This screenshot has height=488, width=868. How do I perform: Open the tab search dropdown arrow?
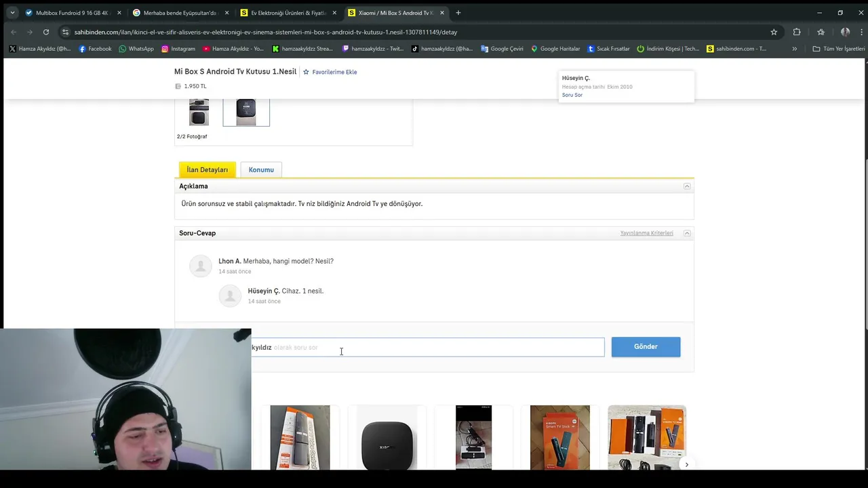(x=12, y=13)
